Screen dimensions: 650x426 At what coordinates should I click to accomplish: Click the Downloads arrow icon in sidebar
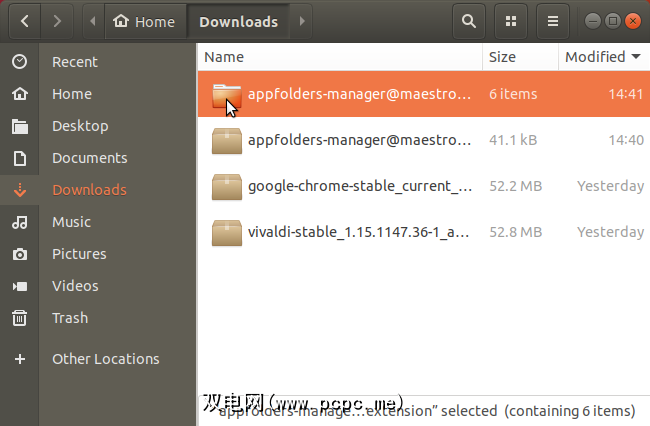pyautogui.click(x=19, y=190)
